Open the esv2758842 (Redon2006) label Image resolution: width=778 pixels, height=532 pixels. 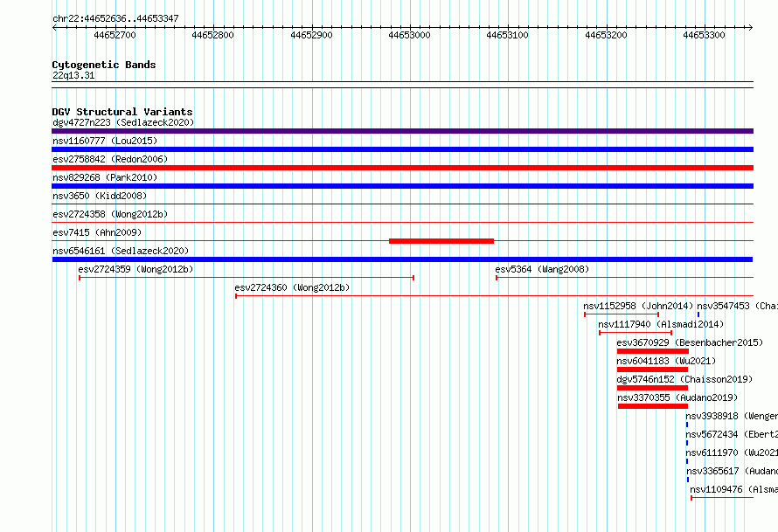[x=110, y=159]
